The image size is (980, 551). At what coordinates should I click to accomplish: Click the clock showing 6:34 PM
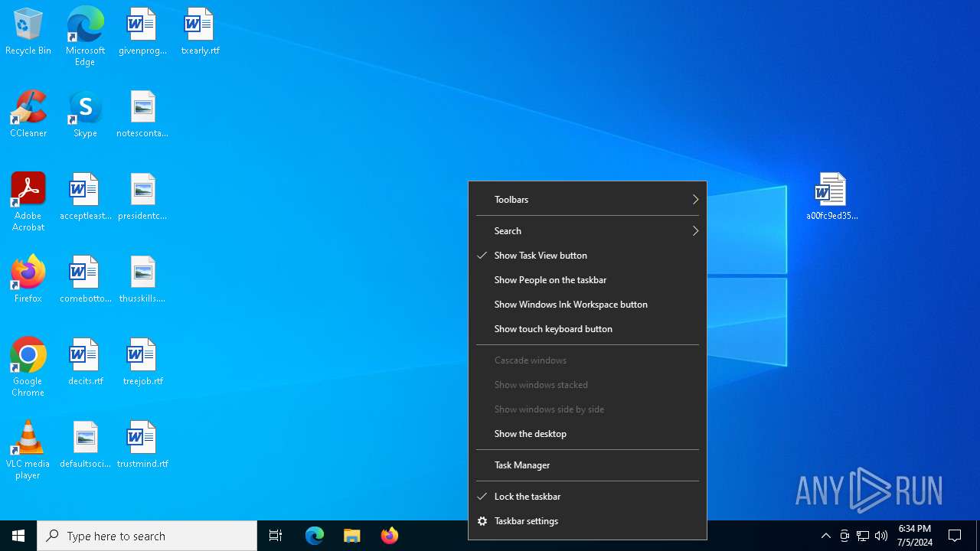(x=914, y=536)
